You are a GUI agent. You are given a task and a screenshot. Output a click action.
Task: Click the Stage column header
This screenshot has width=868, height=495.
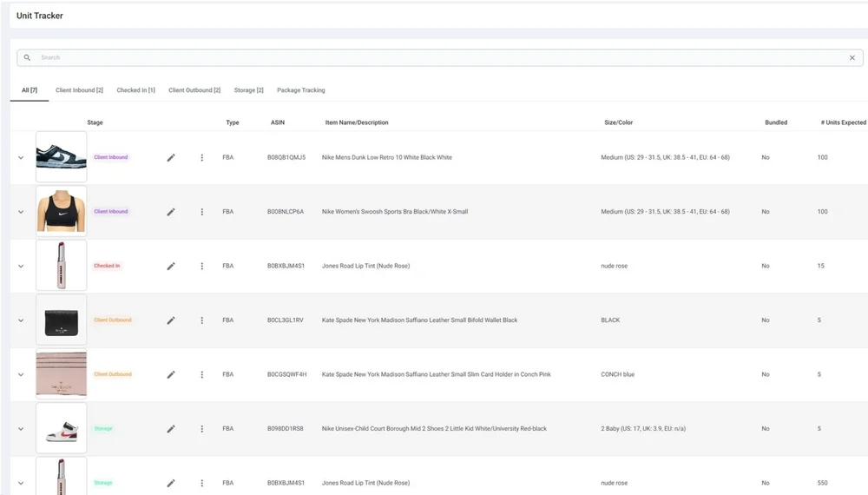95,122
